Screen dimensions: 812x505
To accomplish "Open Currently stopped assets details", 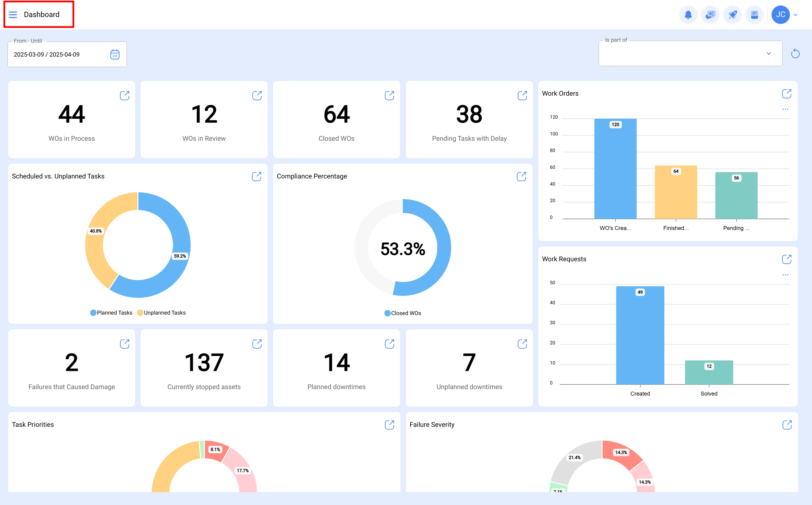I will [257, 344].
